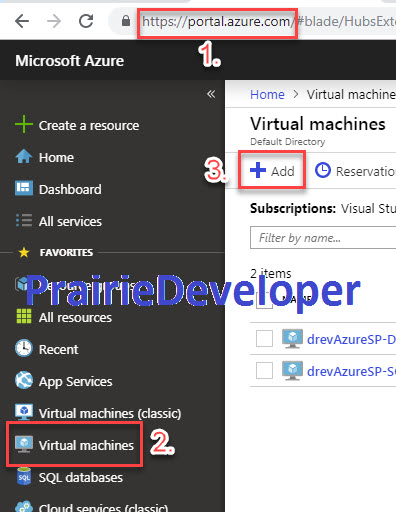Click the Virtual machines breadcrumb text
Viewport: 396px width, 512px height.
pyautogui.click(x=351, y=94)
